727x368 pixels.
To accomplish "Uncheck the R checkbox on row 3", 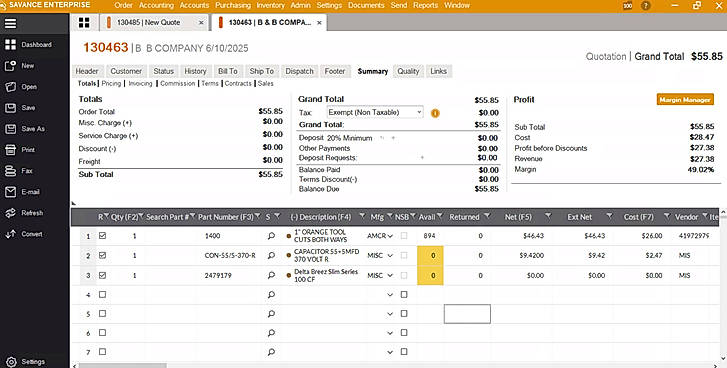I will tap(102, 275).
